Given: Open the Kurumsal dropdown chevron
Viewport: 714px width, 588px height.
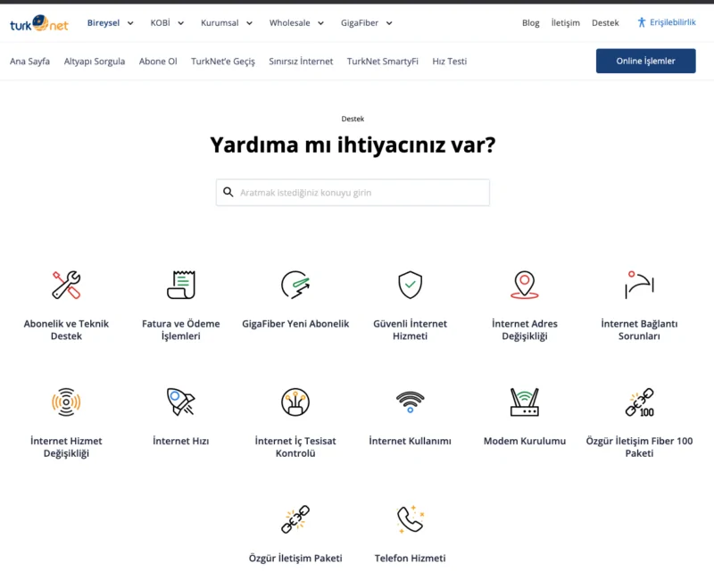Looking at the screenshot, I should (250, 23).
